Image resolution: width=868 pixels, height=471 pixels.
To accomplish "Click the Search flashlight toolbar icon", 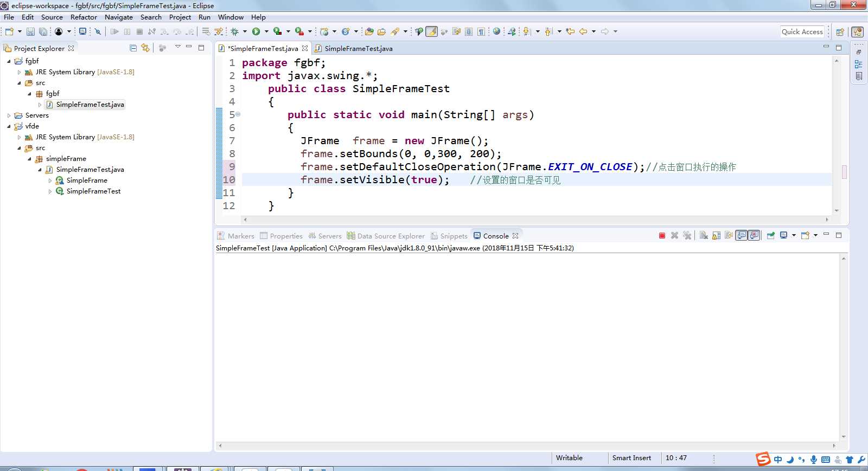I will pos(395,31).
